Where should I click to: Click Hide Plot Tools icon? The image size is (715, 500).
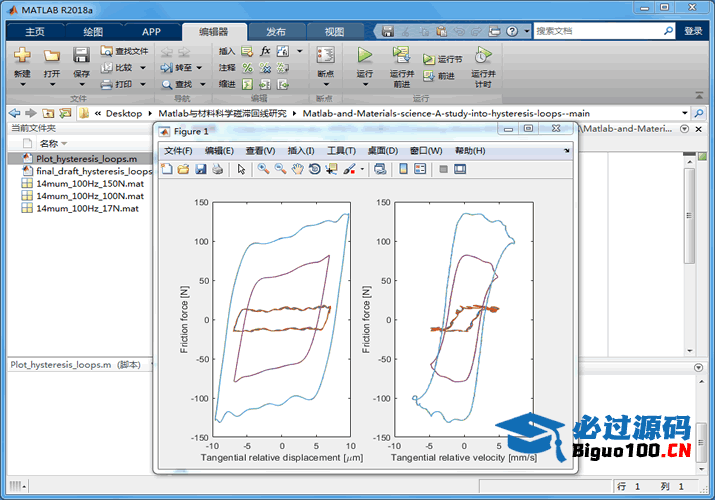(443, 169)
